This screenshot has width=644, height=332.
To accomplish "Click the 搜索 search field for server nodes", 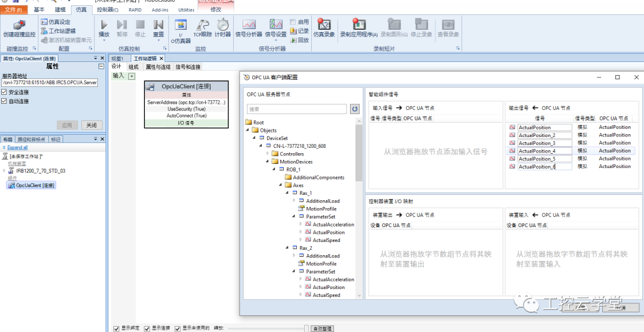I will [x=297, y=109].
